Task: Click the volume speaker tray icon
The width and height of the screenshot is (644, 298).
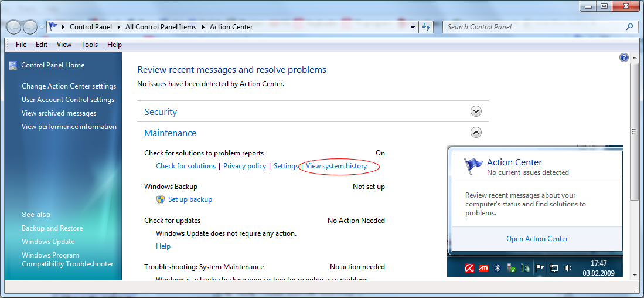Action: click(x=568, y=269)
